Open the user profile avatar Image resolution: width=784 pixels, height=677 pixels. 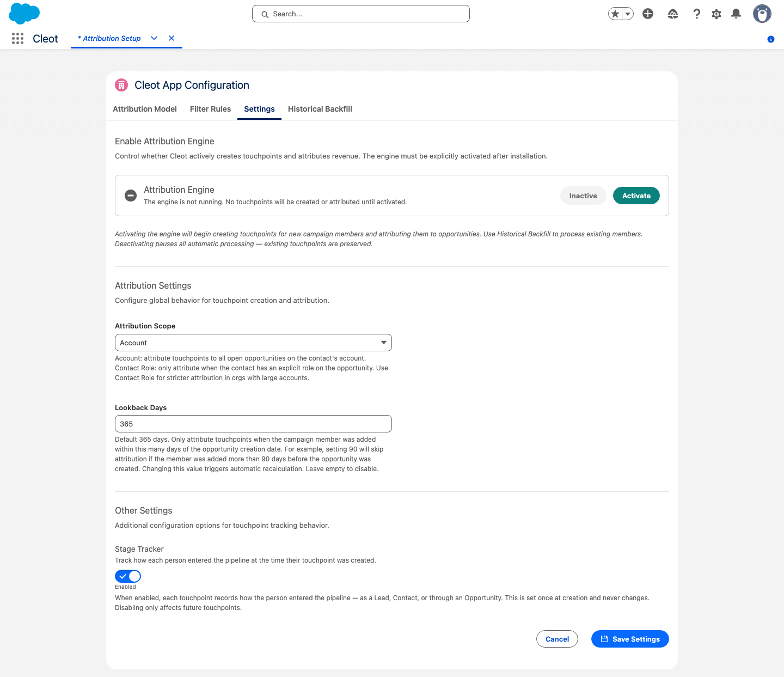pos(762,14)
